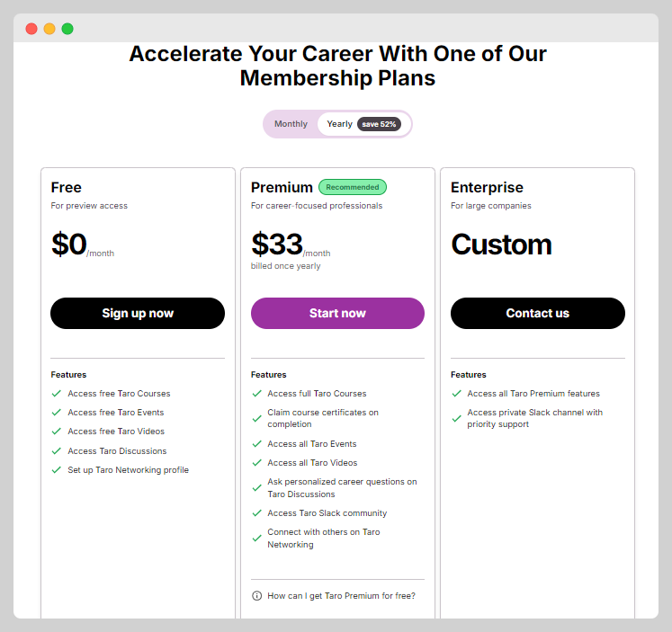Click the save 52% badge
This screenshot has height=632, width=672.
pos(379,124)
